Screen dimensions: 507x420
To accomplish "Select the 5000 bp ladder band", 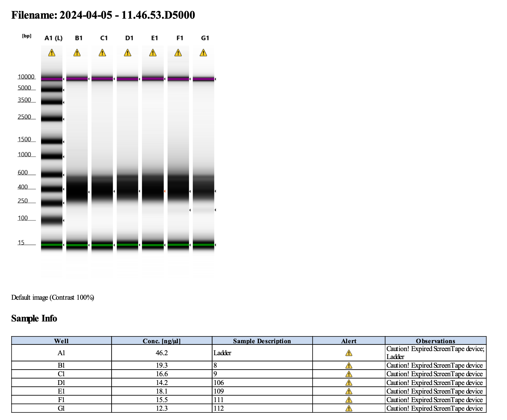I will (52, 90).
